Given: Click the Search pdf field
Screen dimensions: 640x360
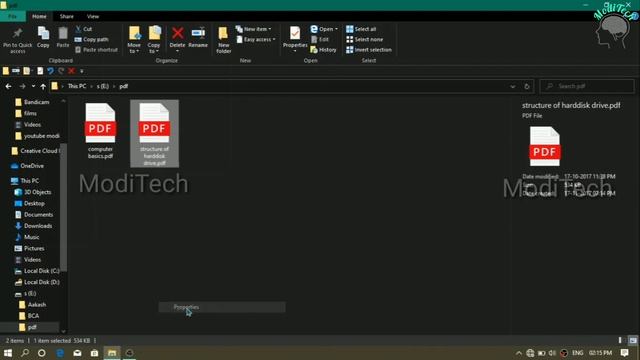Looking at the screenshot, I should coord(587,87).
